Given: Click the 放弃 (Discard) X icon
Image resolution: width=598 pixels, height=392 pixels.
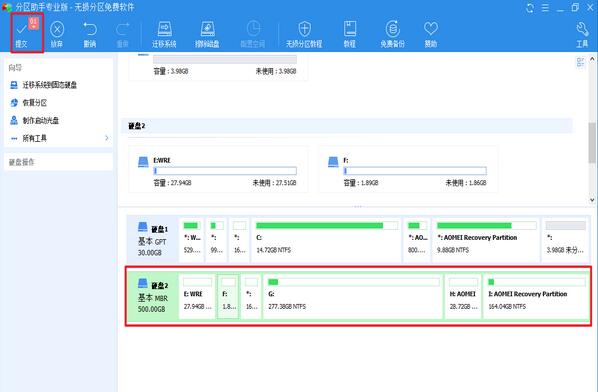Looking at the screenshot, I should pos(57,29).
